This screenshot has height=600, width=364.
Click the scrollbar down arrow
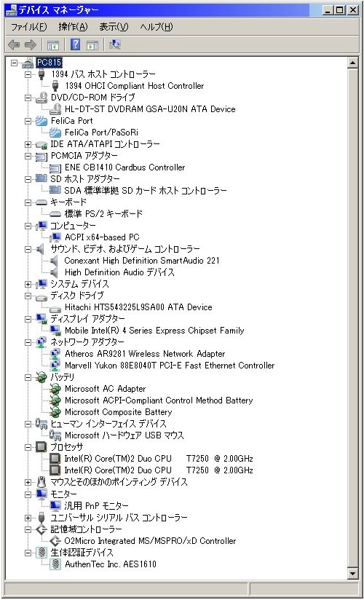pyautogui.click(x=352, y=573)
